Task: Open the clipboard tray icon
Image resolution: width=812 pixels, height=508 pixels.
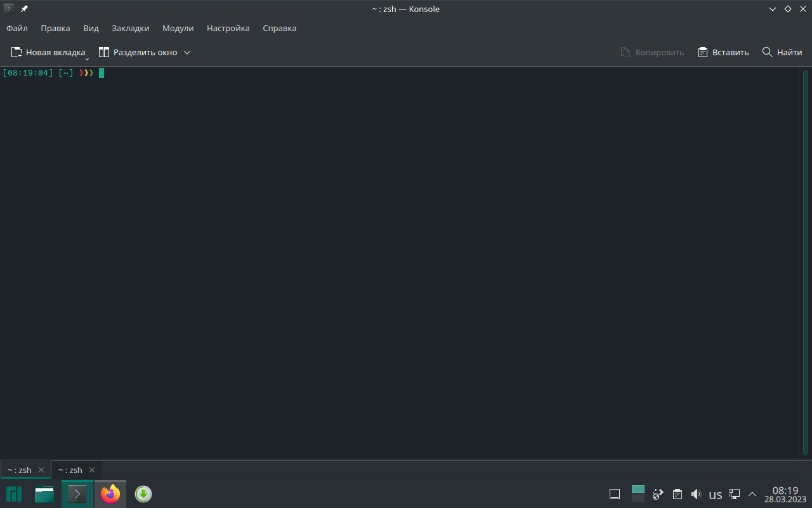Action: tap(678, 494)
